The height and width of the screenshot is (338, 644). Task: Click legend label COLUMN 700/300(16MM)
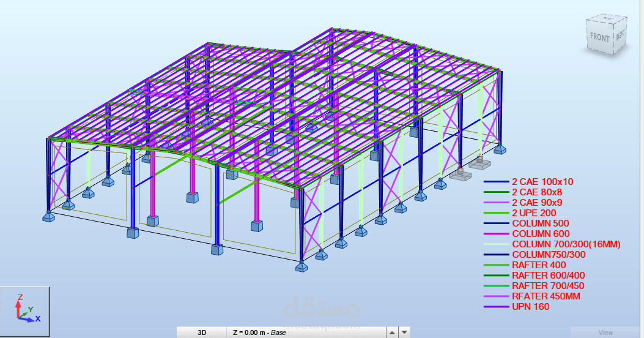(x=566, y=244)
